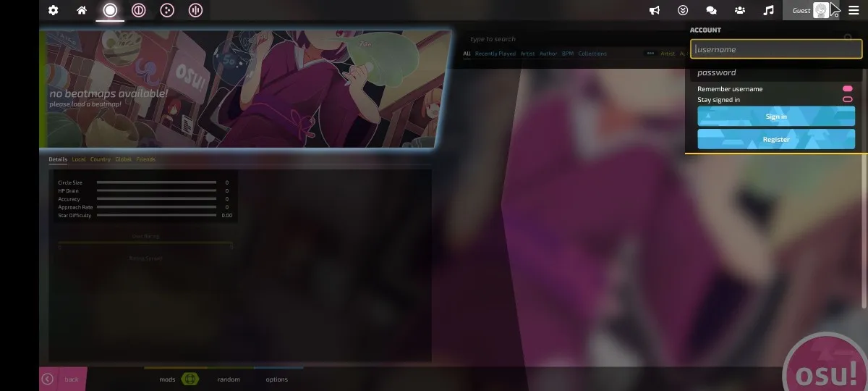
Task: Click the Accuracy stat label
Action: point(69,199)
